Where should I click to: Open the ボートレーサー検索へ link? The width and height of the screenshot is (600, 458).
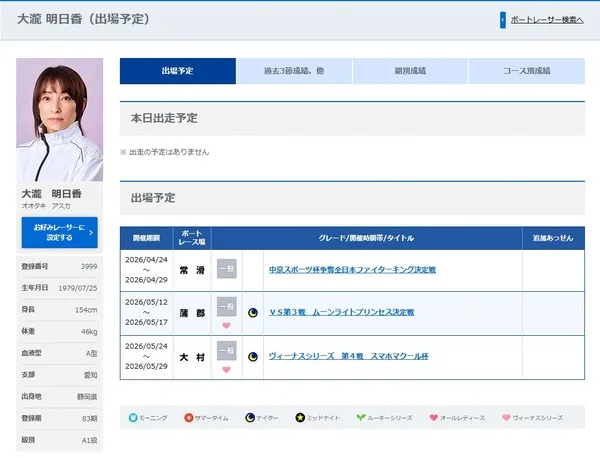pyautogui.click(x=547, y=20)
